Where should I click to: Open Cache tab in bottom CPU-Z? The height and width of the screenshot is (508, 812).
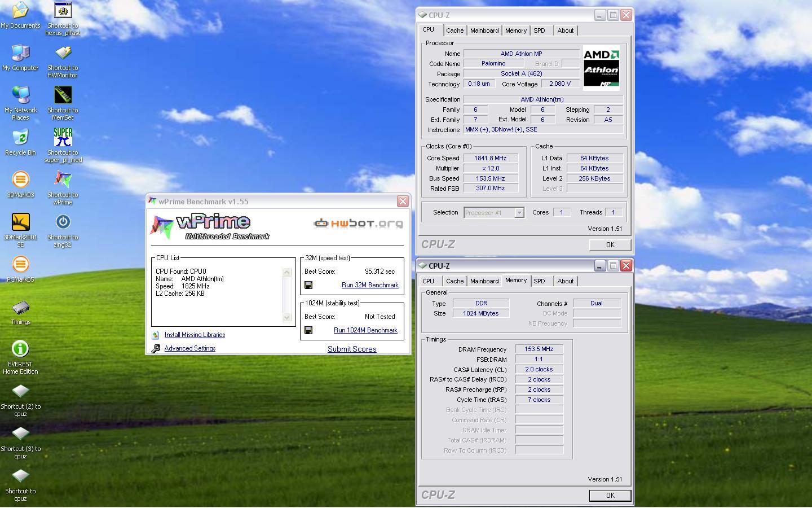pos(455,281)
